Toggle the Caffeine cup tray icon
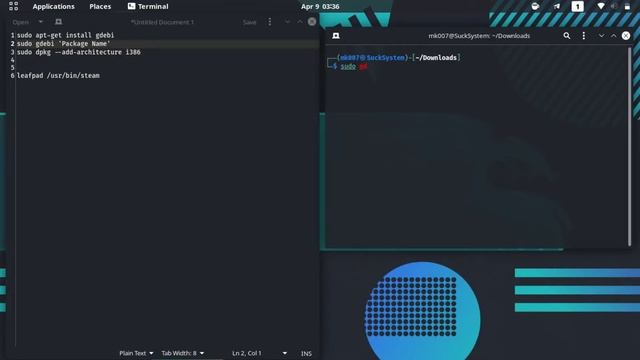 tap(535, 6)
